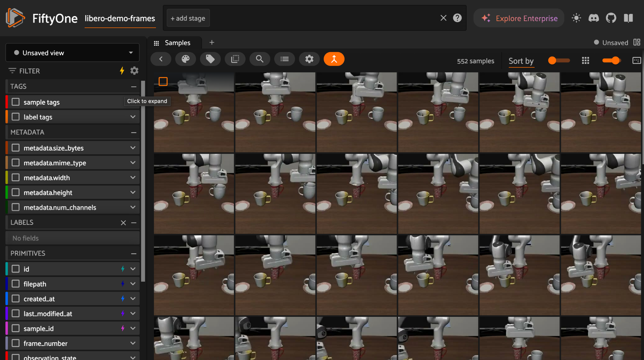Click the FiftyOne logo icon
This screenshot has height=360, width=644.
point(15,18)
